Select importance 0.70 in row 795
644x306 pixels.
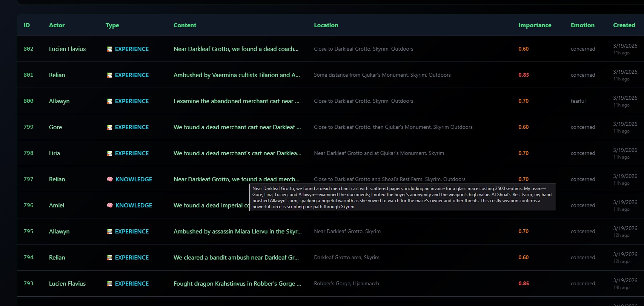tap(524, 232)
